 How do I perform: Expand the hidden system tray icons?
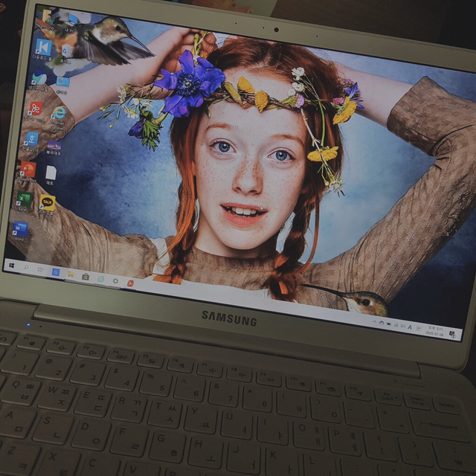pos(374,322)
